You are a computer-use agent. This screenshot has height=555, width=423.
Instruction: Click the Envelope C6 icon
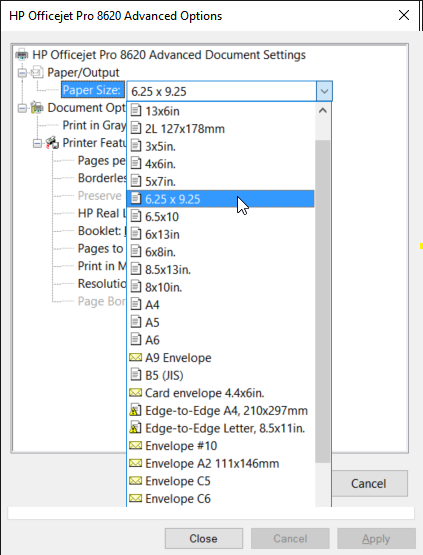(x=136, y=498)
